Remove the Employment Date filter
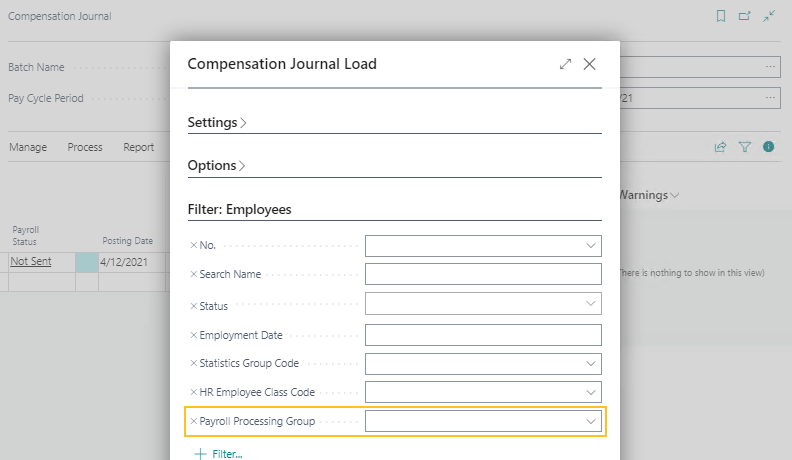 (x=194, y=335)
